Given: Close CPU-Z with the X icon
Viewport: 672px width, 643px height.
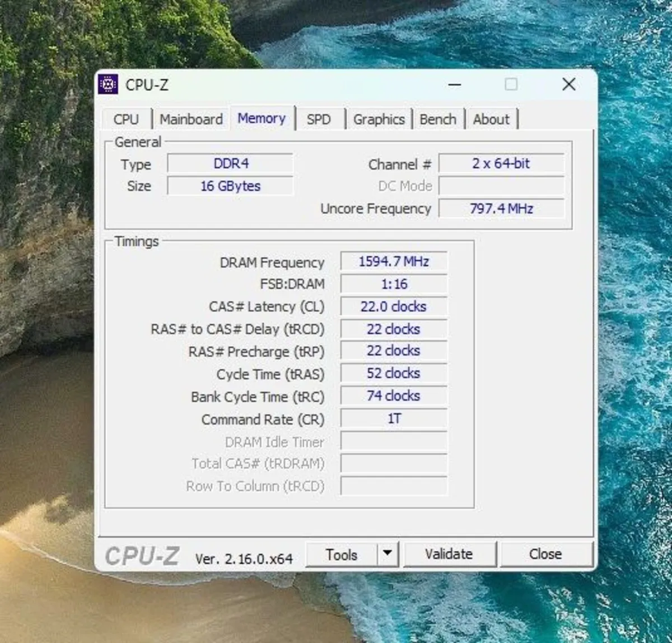Looking at the screenshot, I should [x=569, y=85].
